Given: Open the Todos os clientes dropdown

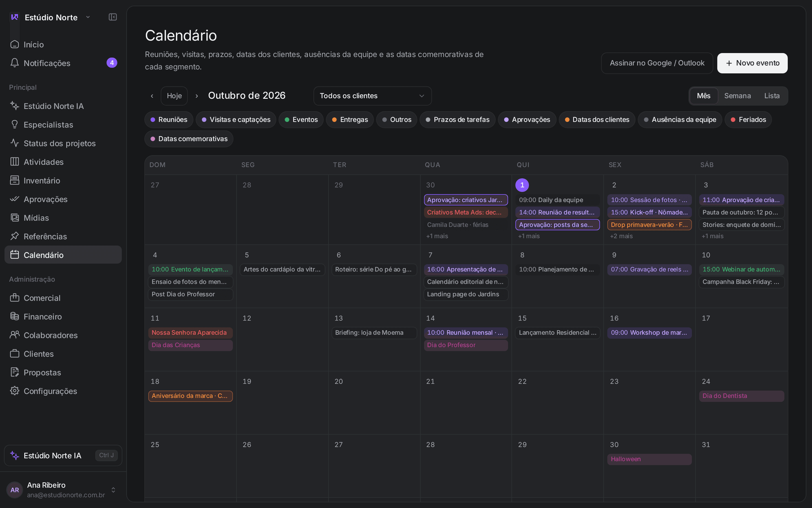Looking at the screenshot, I should point(372,96).
